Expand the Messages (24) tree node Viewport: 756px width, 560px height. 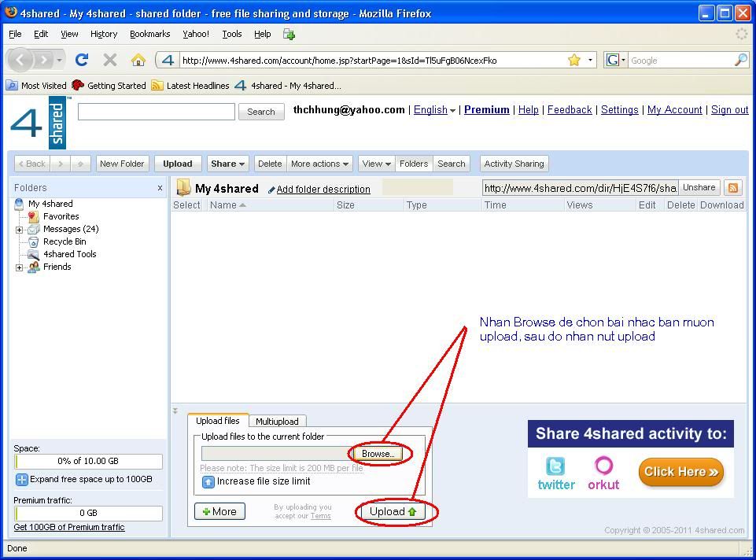click(20, 230)
